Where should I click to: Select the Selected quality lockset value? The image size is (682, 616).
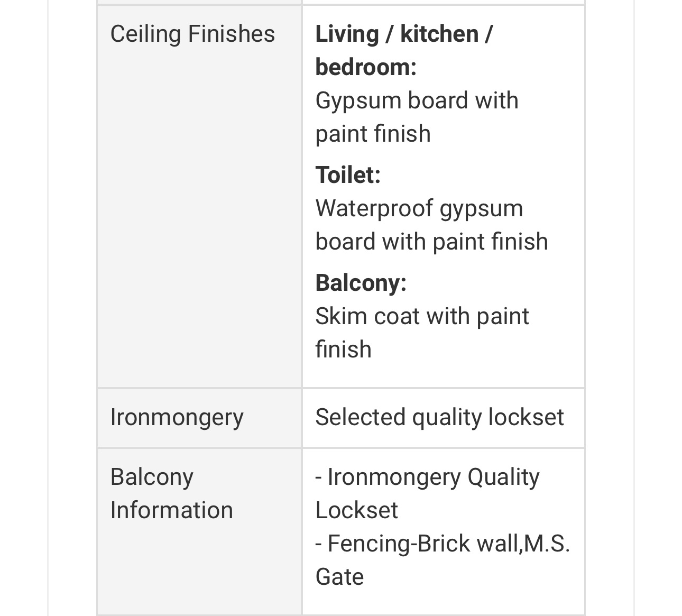coord(439,417)
